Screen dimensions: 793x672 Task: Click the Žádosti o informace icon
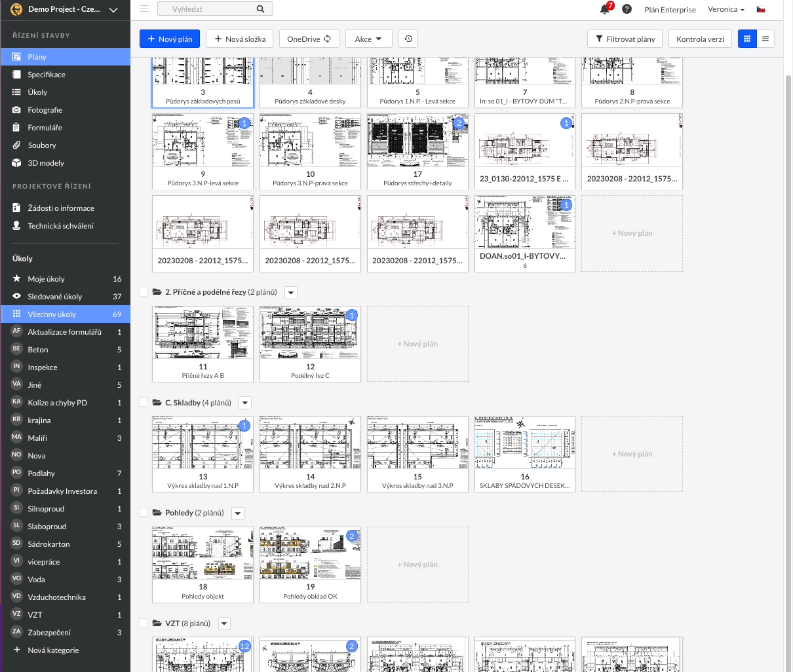click(x=16, y=208)
